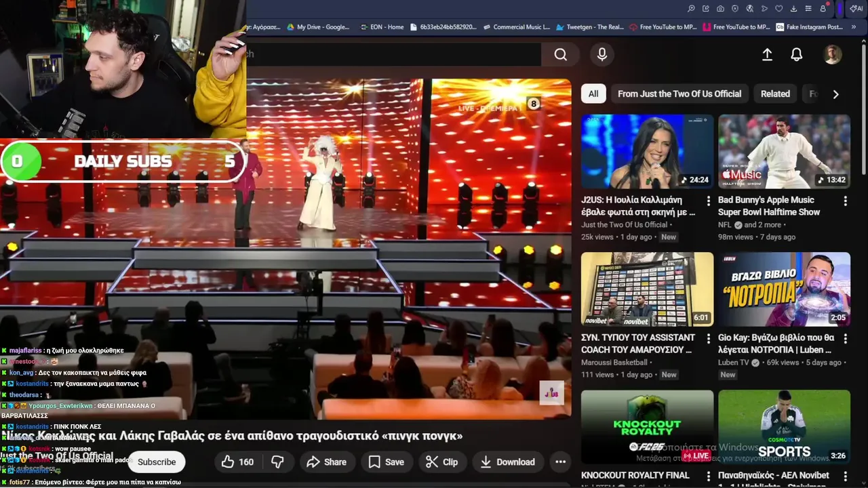Click the '25k views · 1 day ago' text
This screenshot has width=868, height=488.
tap(616, 237)
